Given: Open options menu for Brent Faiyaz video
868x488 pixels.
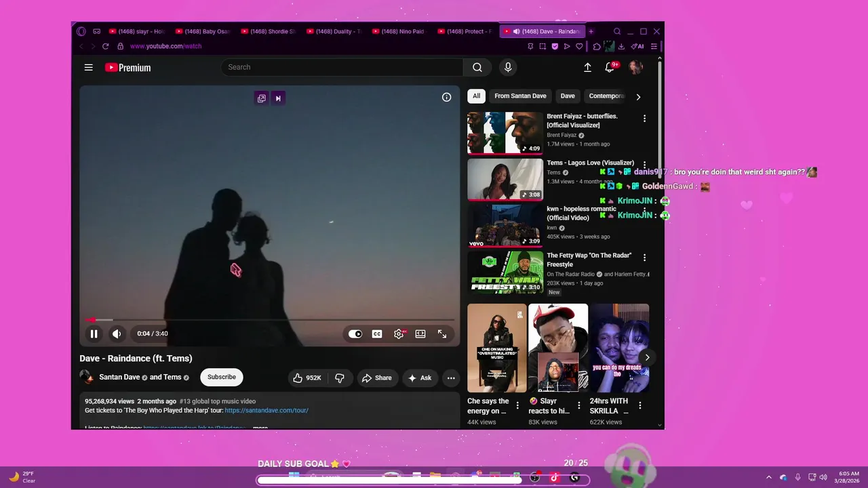Looking at the screenshot, I should point(644,119).
